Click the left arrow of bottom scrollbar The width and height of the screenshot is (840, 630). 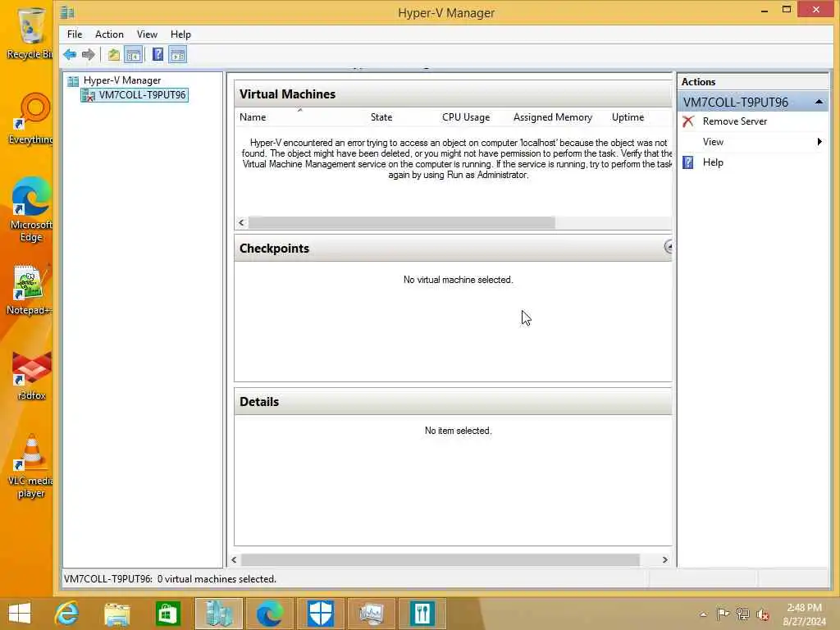tap(234, 559)
